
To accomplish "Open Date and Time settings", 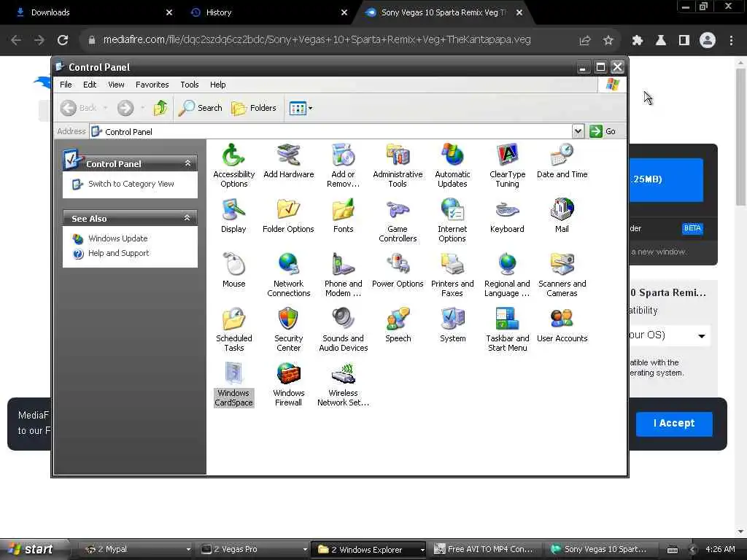I will click(562, 161).
